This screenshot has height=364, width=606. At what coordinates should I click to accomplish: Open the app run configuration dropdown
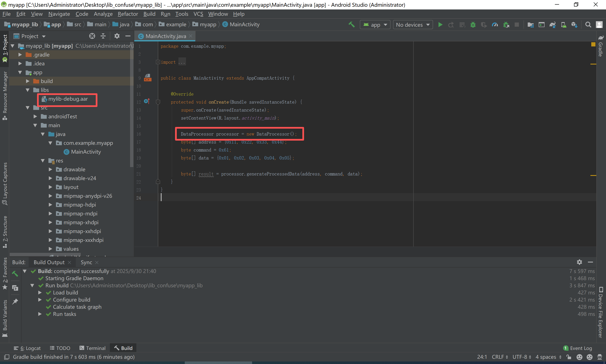375,25
